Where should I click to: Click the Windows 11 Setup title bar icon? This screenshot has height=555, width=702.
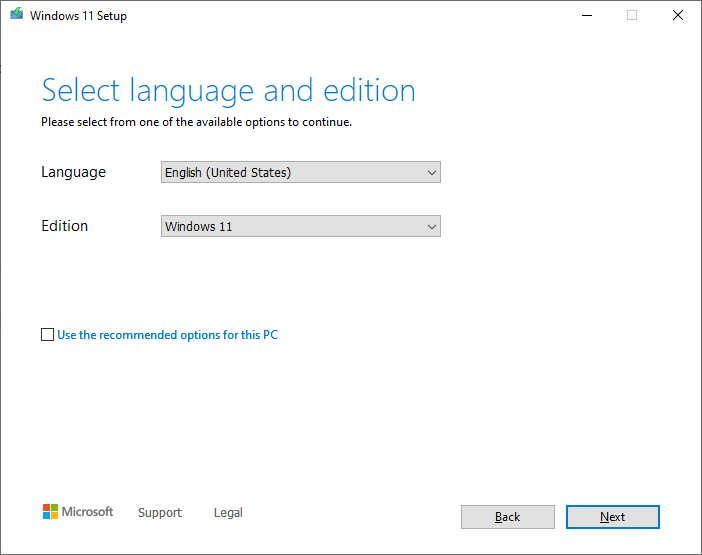pyautogui.click(x=17, y=14)
